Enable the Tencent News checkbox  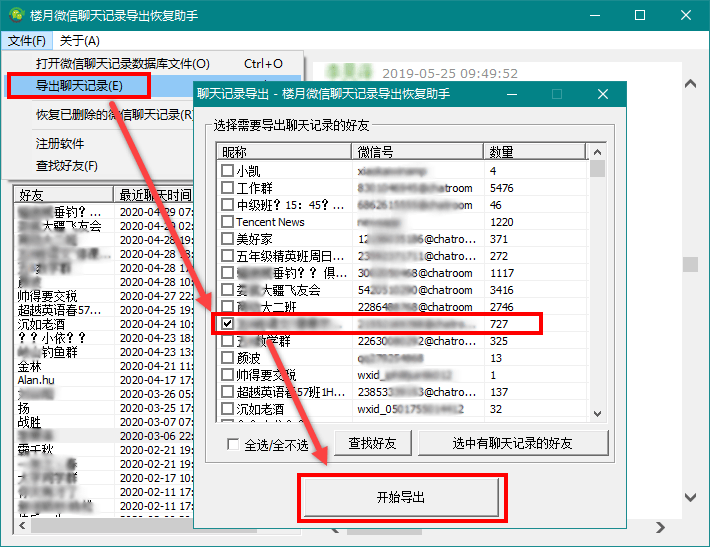[x=228, y=222]
